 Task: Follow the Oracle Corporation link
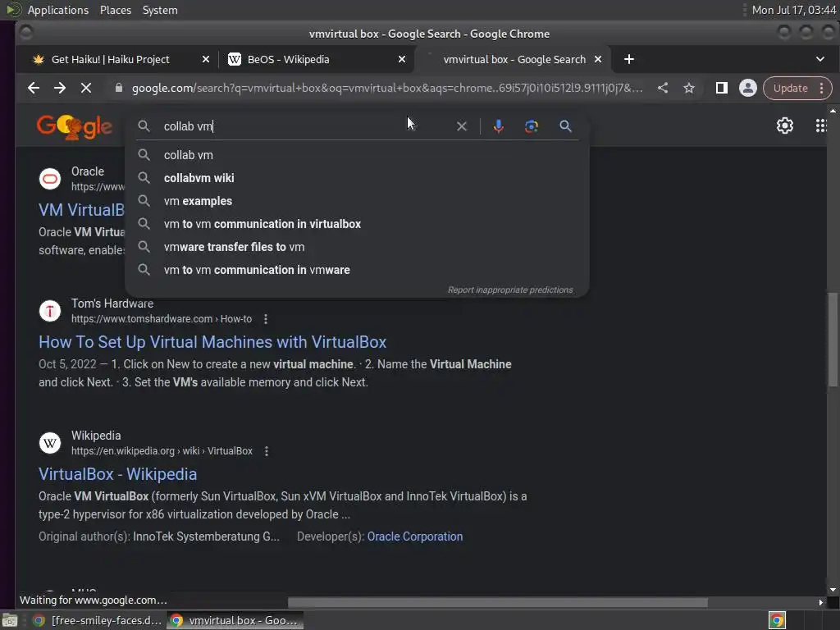coord(414,536)
